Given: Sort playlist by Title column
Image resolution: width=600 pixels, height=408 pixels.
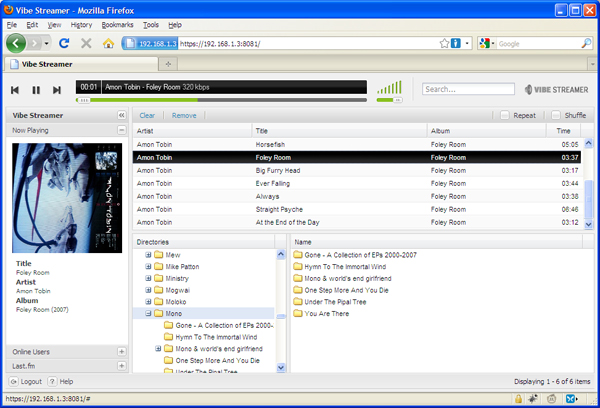Looking at the screenshot, I should point(339,131).
